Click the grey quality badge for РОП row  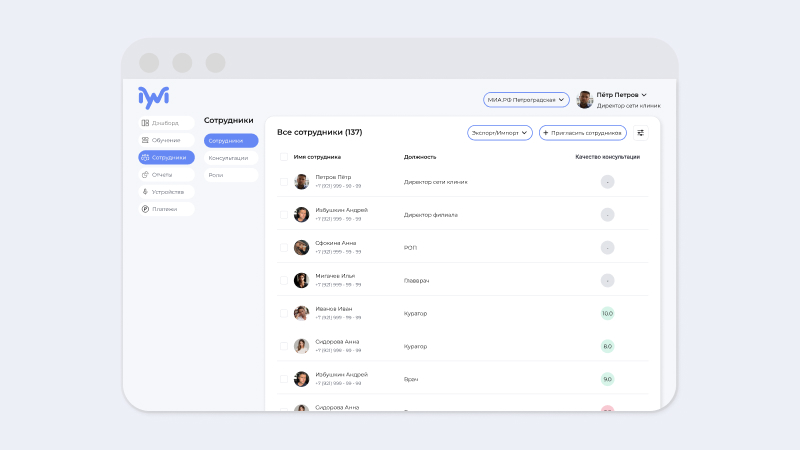pyautogui.click(x=607, y=247)
